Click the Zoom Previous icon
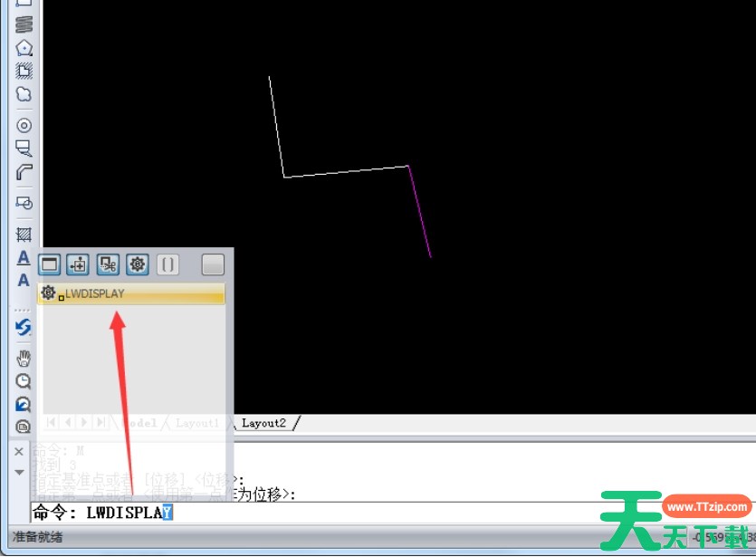 coord(24,404)
